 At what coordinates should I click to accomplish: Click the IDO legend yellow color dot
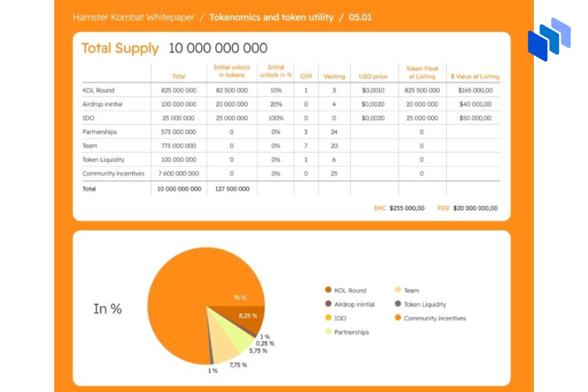328,318
